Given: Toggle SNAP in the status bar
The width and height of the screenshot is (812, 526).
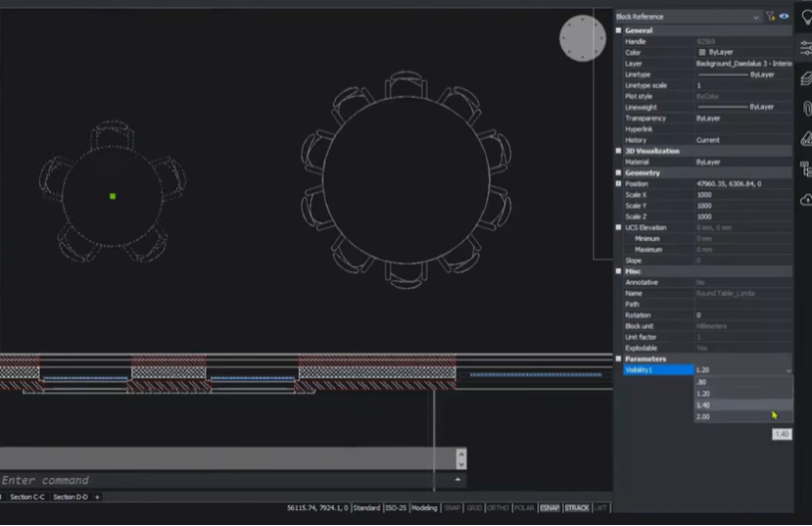Looking at the screenshot, I should pyautogui.click(x=451, y=508).
